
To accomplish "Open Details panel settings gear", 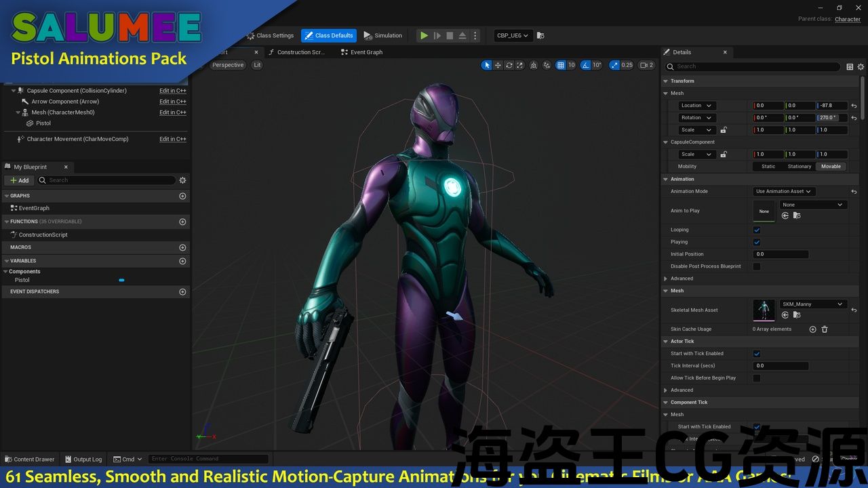I will tap(861, 66).
